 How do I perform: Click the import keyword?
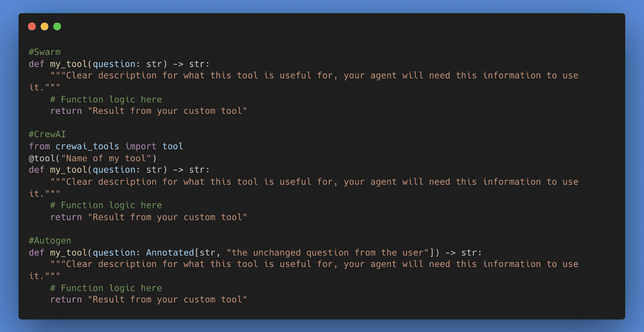140,146
